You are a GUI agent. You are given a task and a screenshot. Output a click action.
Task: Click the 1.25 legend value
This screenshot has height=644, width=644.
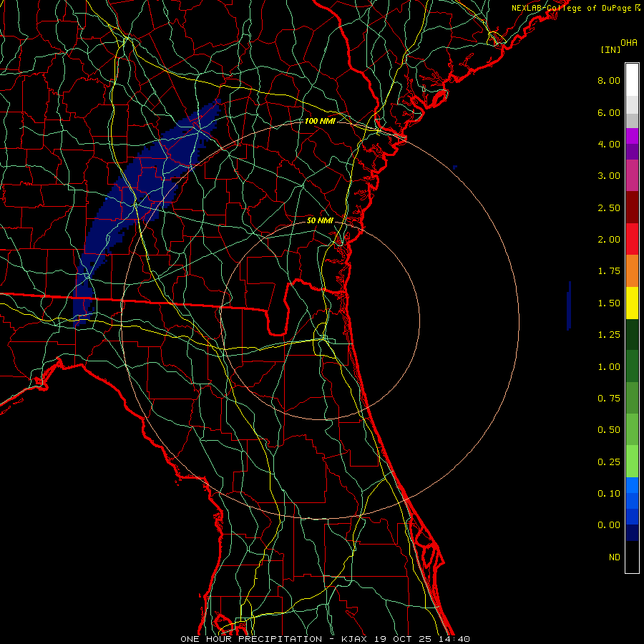click(x=609, y=335)
